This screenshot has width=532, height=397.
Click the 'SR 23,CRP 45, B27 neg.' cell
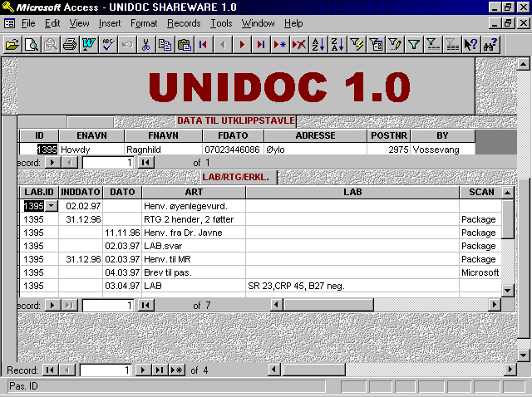352,286
